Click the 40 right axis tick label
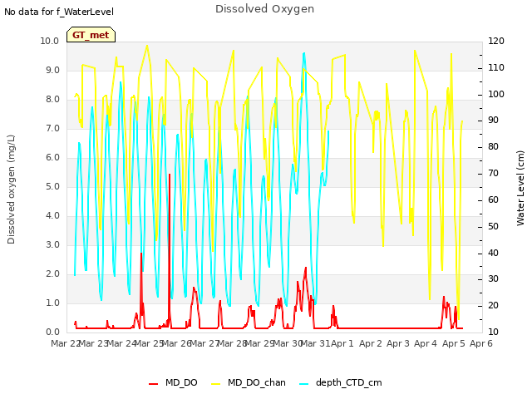 click(493, 253)
